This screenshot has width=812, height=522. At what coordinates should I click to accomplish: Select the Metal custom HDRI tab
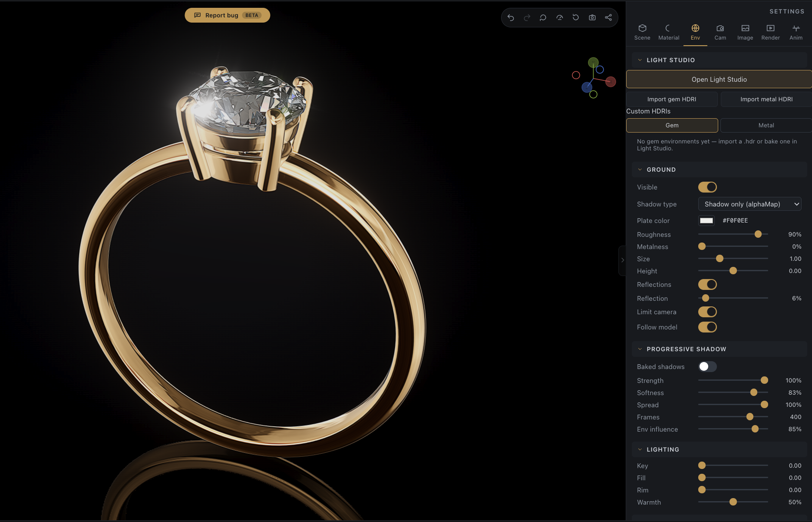pyautogui.click(x=766, y=125)
